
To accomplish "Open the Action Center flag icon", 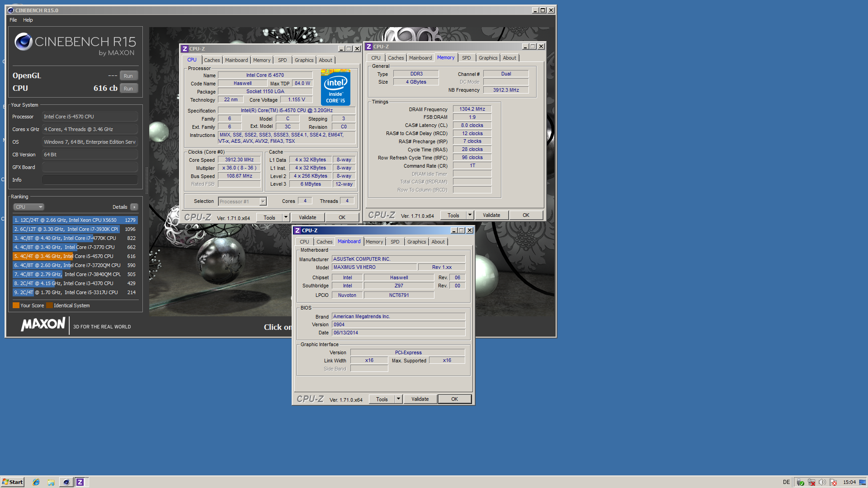I will (x=833, y=482).
